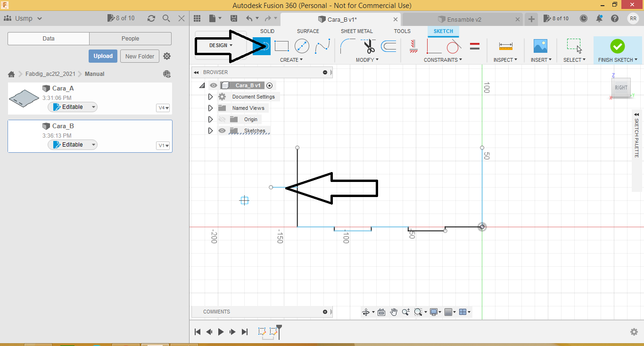Open the Help question mark icon

point(615,18)
